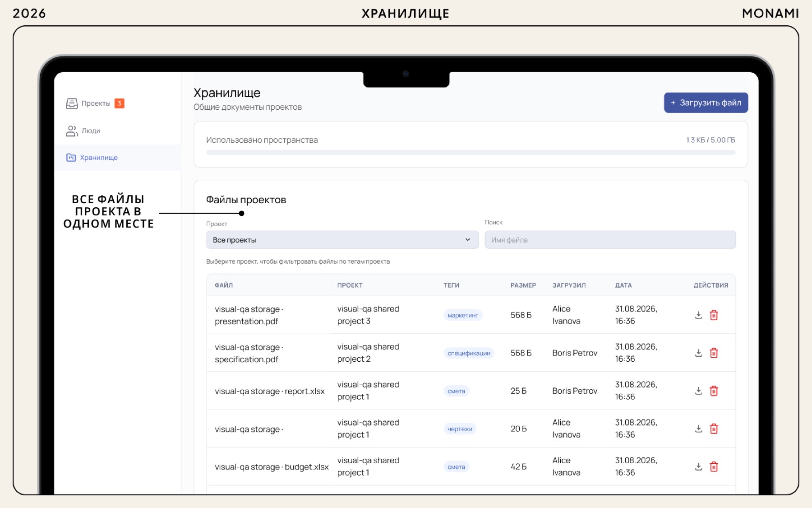The width and height of the screenshot is (812, 508).
Task: Download budget.xlsx file
Action: (698, 467)
